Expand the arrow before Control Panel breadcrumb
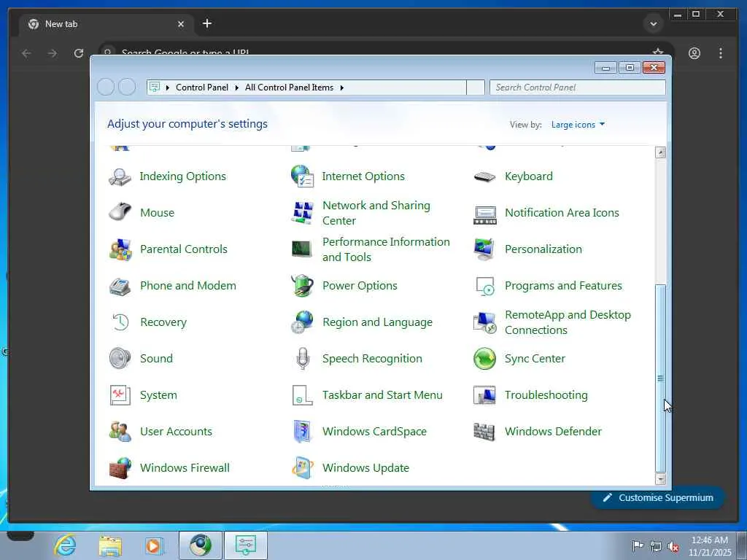 coord(168,87)
